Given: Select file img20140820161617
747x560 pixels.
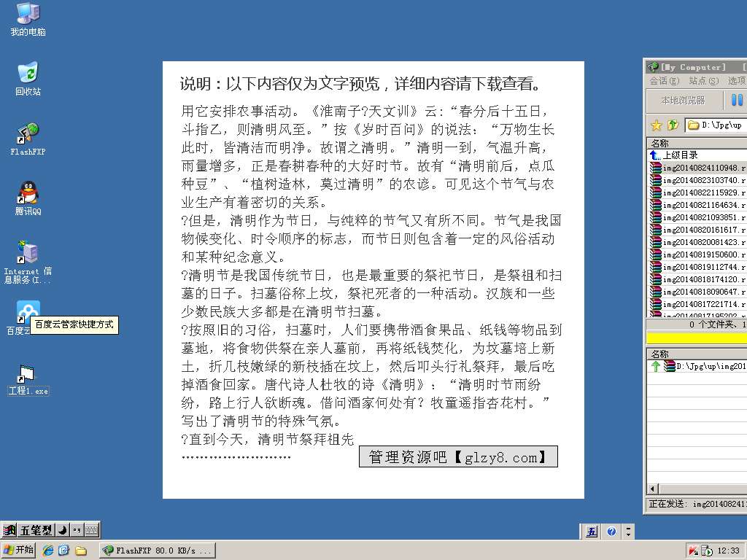Looking at the screenshot, I should coord(698,230).
